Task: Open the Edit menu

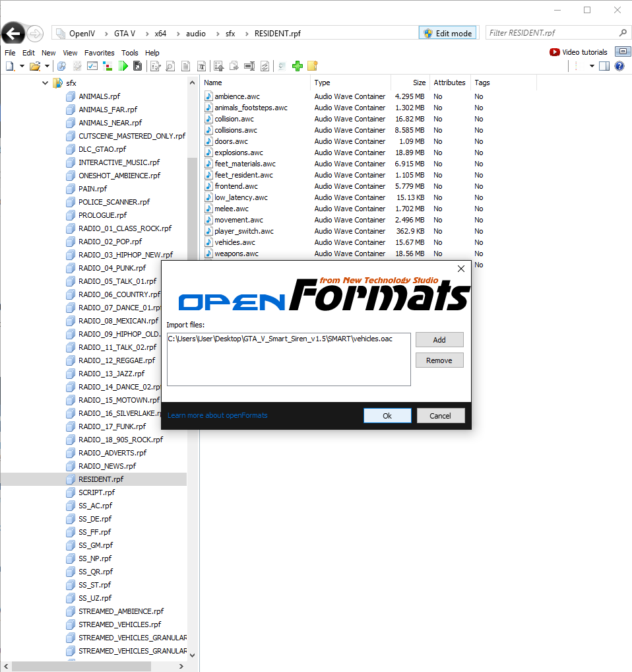Action: [x=28, y=53]
